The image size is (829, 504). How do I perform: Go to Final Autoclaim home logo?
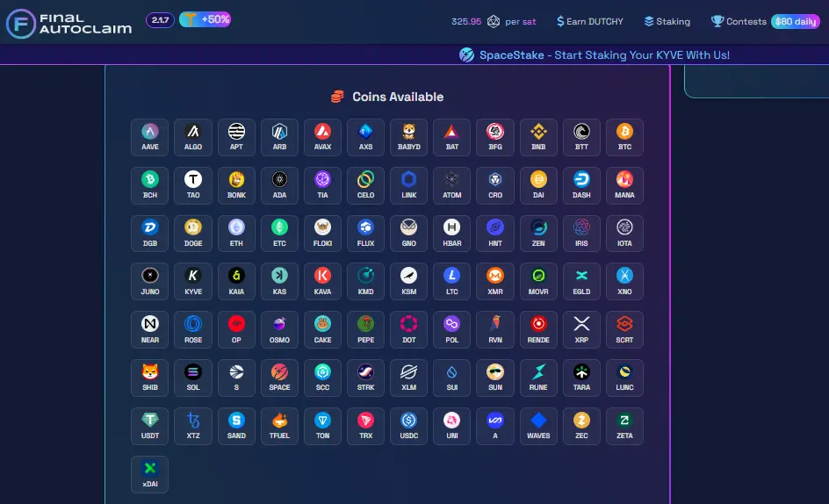point(68,24)
